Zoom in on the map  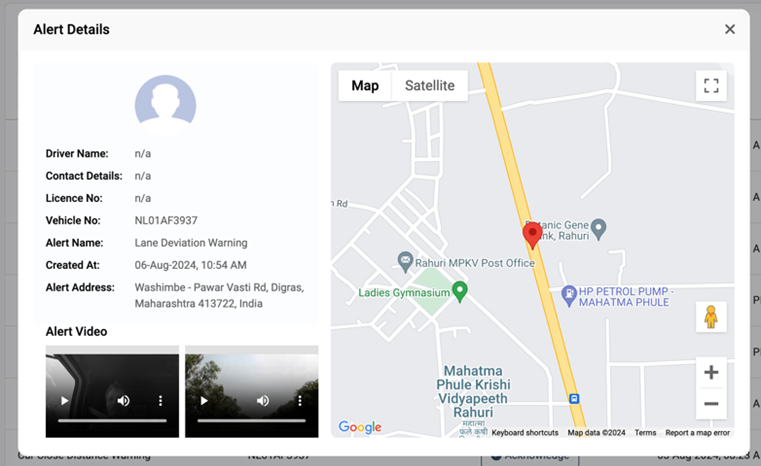[x=711, y=373]
